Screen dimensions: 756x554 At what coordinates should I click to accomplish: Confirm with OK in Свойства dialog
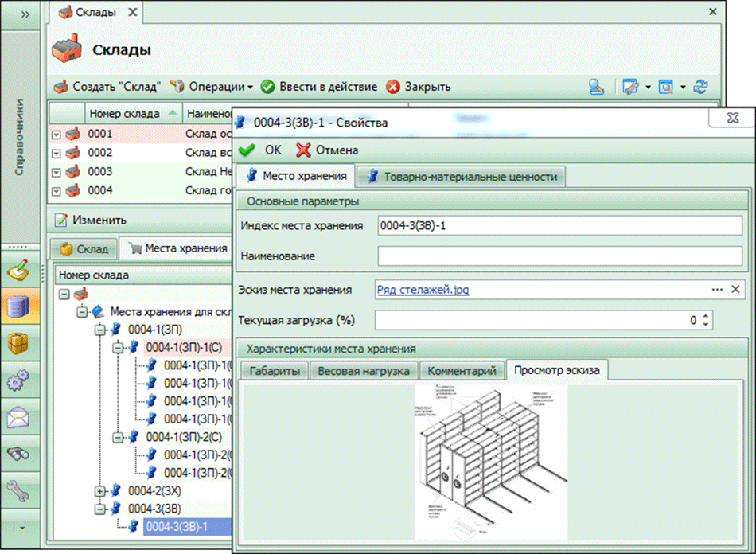260,150
